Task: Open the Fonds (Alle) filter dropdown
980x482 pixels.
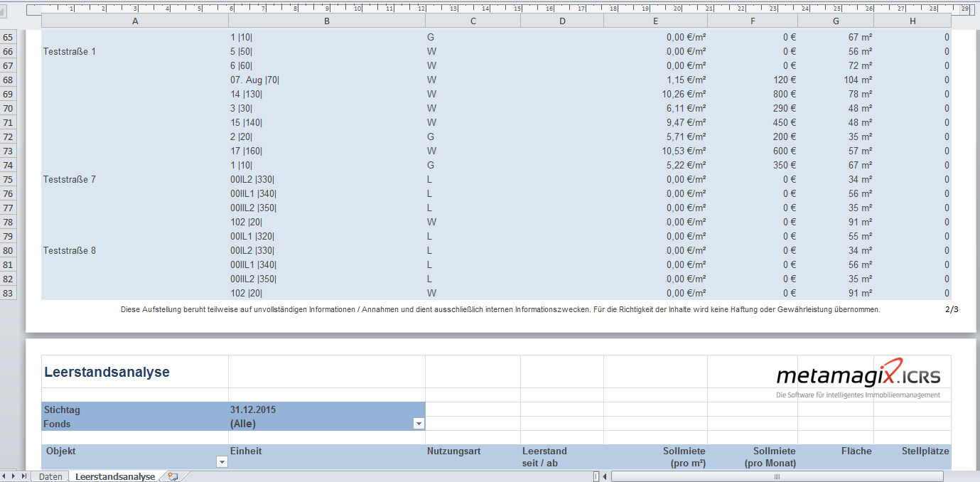Action: tap(419, 424)
